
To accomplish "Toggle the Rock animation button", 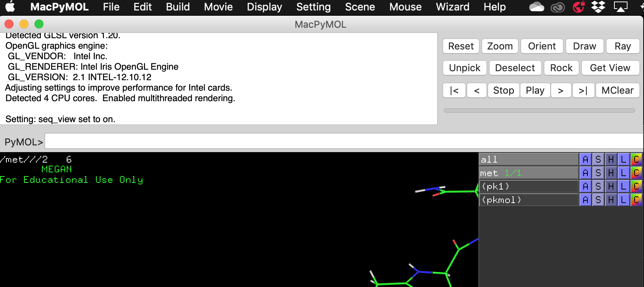I will point(562,68).
